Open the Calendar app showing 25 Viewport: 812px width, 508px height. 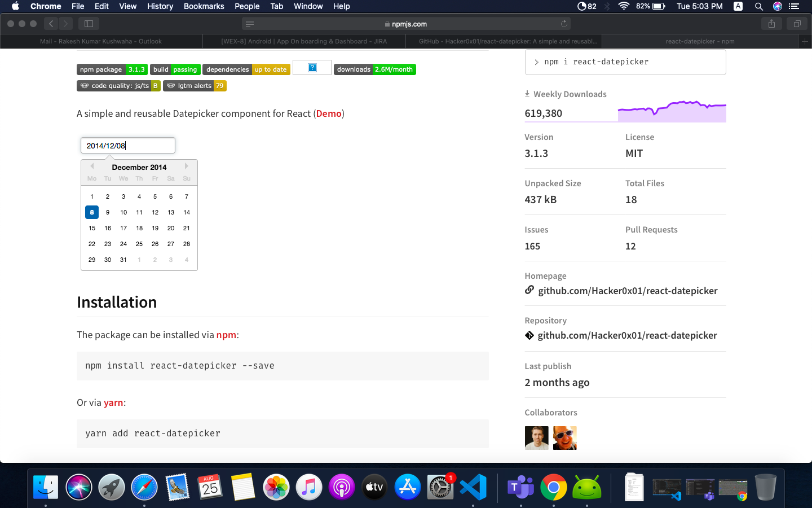pyautogui.click(x=210, y=487)
